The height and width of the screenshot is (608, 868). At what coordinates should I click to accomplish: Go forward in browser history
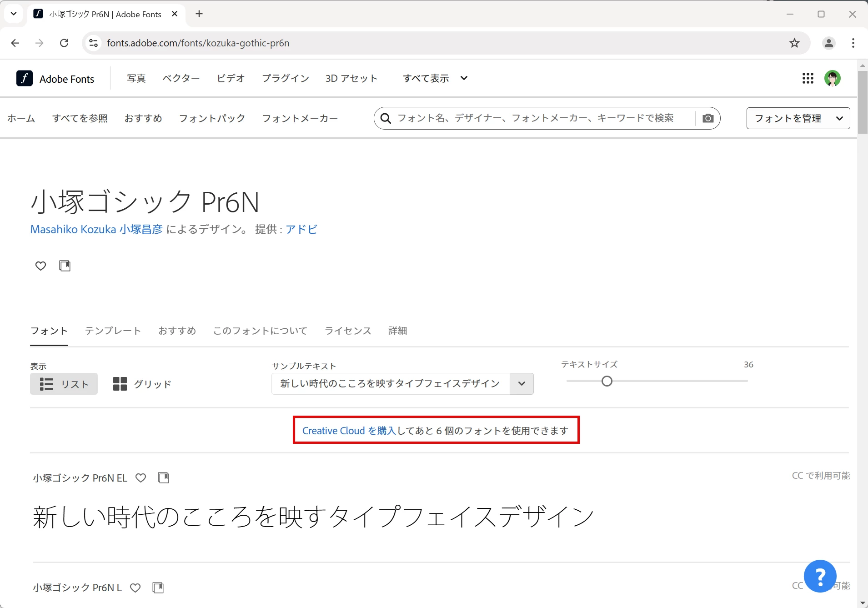tap(40, 43)
